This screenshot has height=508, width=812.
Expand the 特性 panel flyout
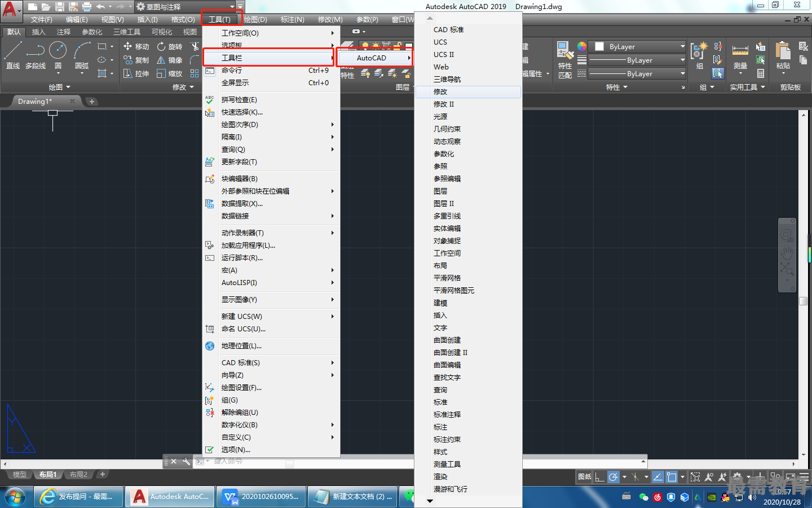(x=617, y=87)
